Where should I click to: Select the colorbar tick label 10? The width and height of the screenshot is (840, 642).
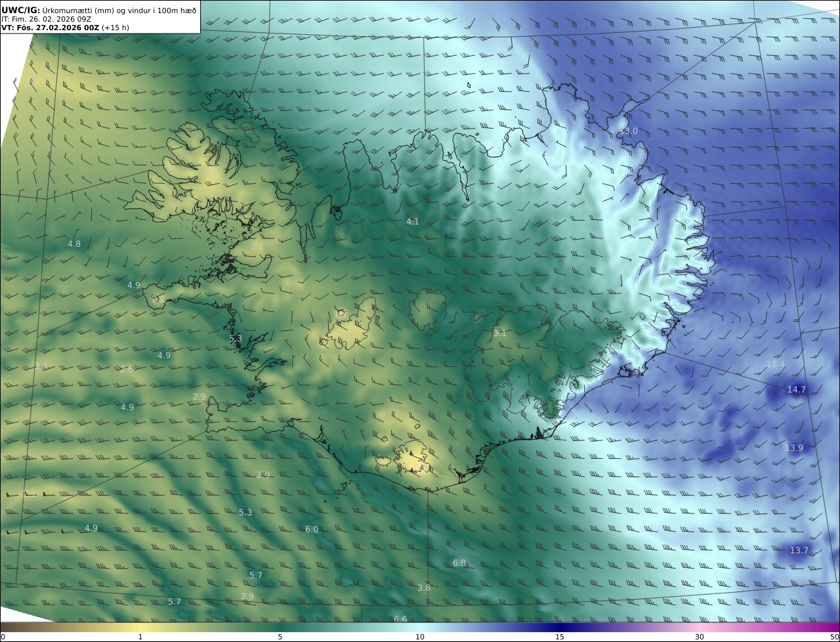pos(420,637)
